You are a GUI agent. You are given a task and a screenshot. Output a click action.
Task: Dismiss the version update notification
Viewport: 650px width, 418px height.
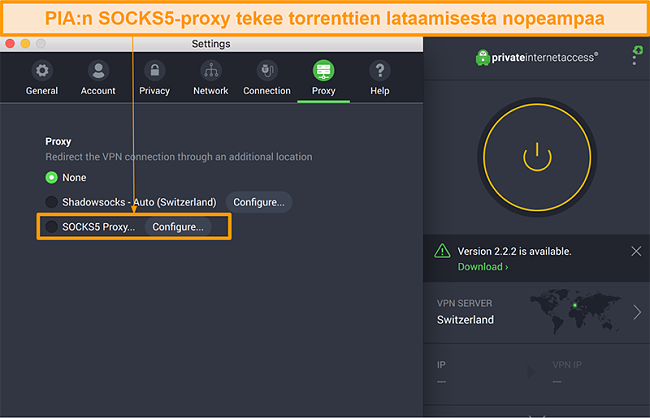coord(636,251)
